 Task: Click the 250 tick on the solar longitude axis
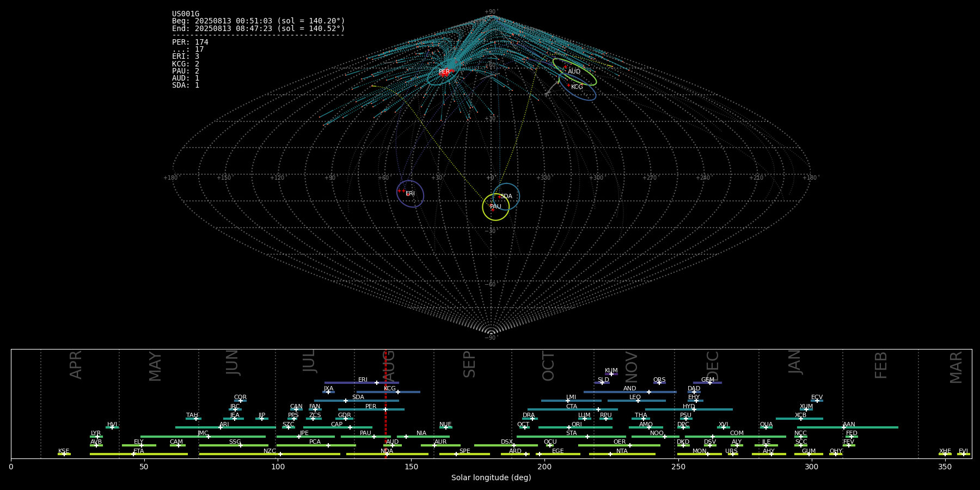click(x=678, y=467)
